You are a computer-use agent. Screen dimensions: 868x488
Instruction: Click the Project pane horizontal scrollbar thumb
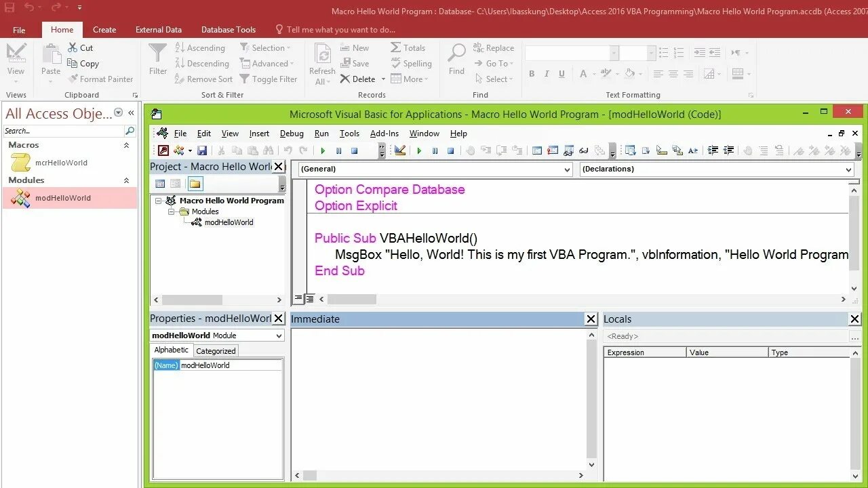pos(192,300)
